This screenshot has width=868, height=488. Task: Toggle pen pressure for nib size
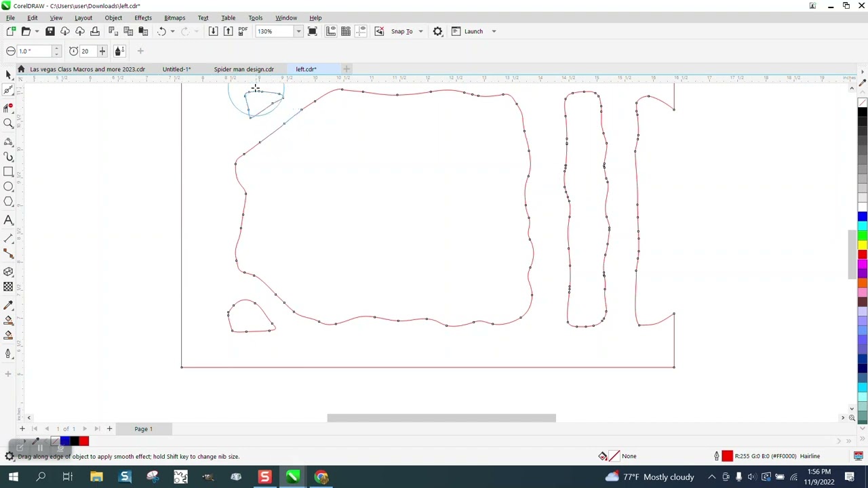click(x=119, y=51)
